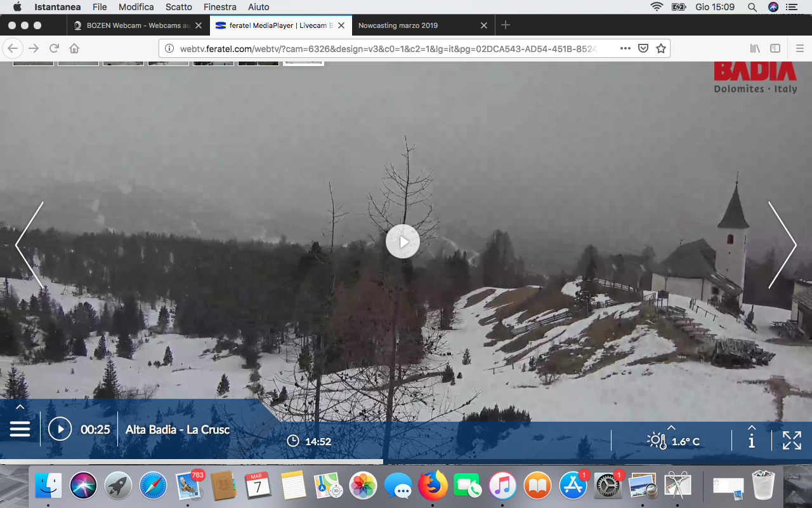Bookmark this page with the star
Image resolution: width=812 pixels, height=508 pixels.
661,48
